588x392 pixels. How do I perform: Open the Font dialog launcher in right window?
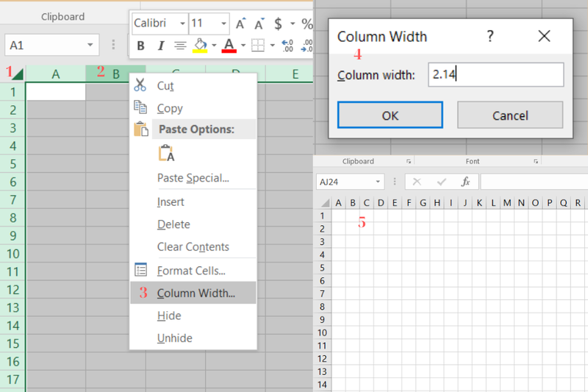click(x=536, y=161)
